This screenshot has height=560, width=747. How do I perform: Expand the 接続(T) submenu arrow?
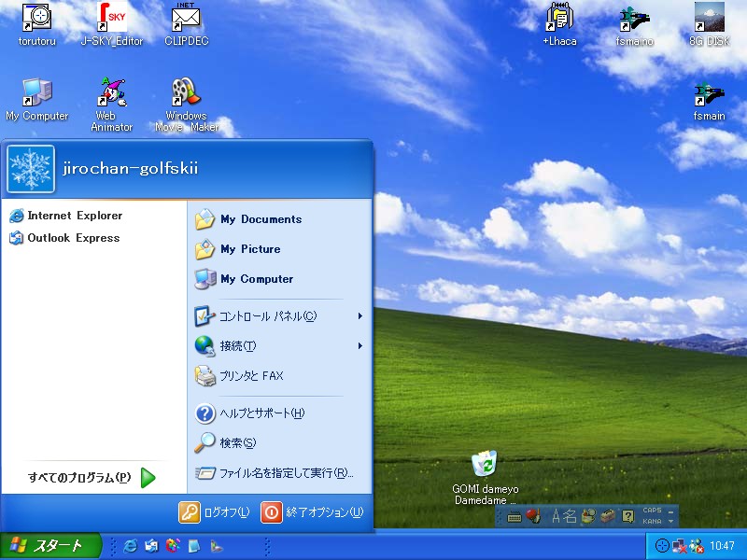pos(360,345)
